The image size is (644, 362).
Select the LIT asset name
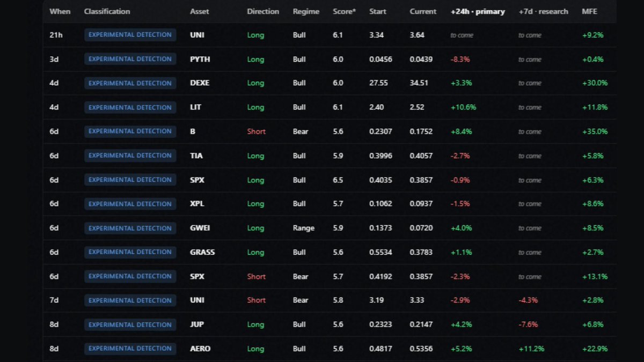[x=195, y=107]
